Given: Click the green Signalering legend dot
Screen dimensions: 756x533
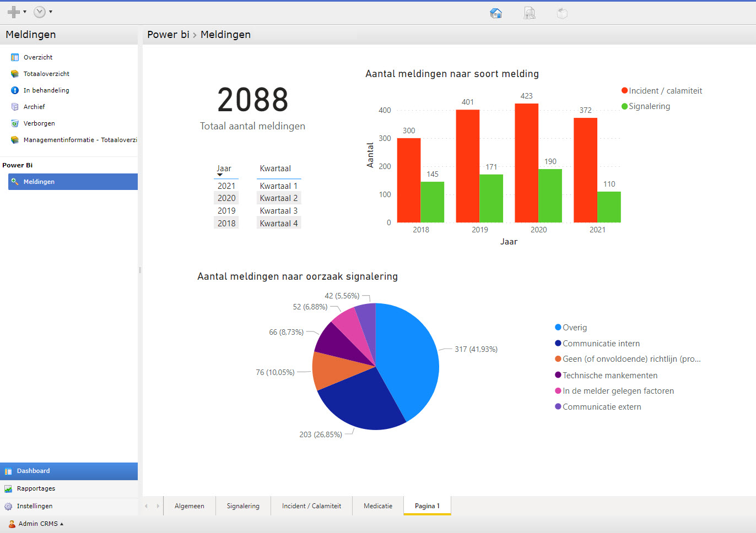Looking at the screenshot, I should pos(625,106).
